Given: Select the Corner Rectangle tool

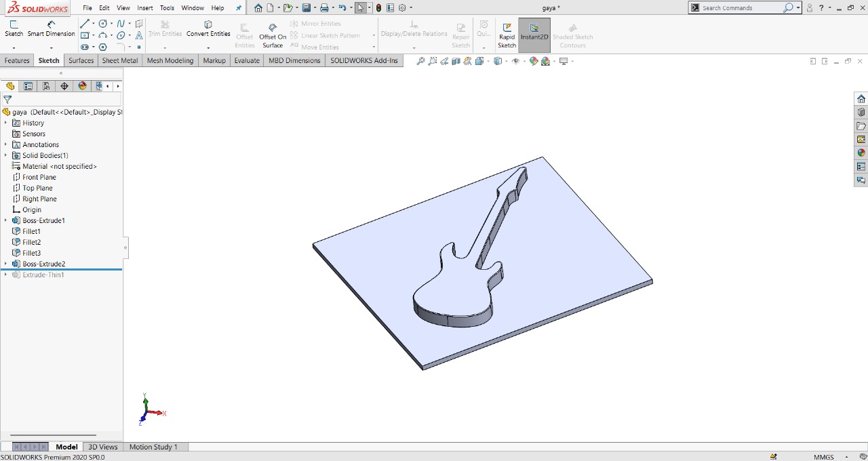Looking at the screenshot, I should 85,35.
